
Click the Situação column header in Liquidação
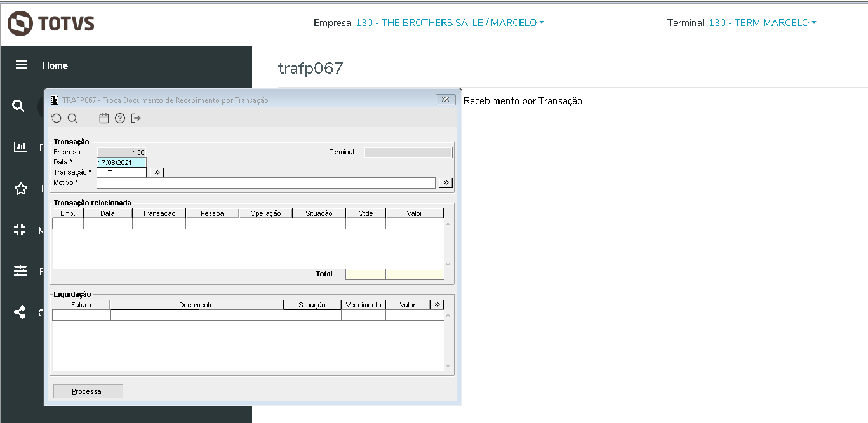312,305
